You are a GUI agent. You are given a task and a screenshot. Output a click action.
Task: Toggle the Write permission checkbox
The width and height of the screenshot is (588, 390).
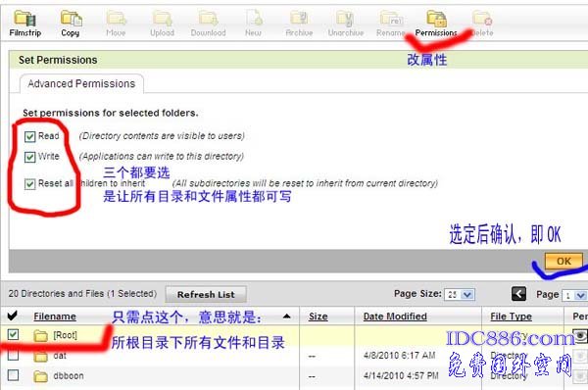pyautogui.click(x=30, y=157)
